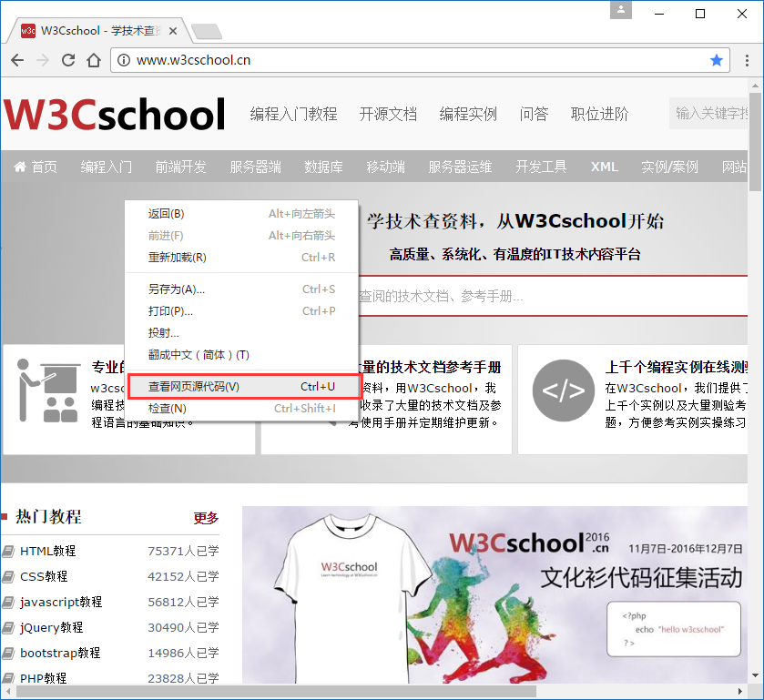Screen dimensions: 764x700
Task: Open 问答 top link
Action: (534, 114)
